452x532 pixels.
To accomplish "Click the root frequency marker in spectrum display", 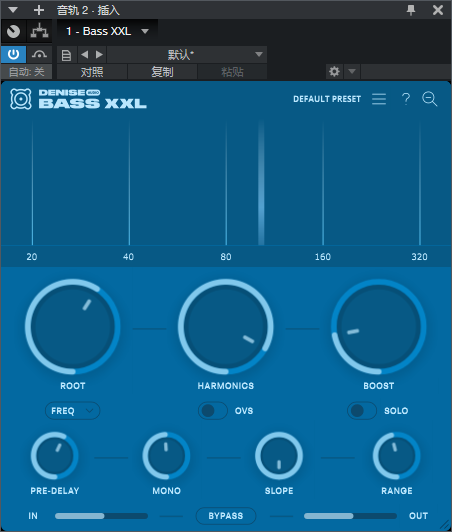I will click(261, 183).
